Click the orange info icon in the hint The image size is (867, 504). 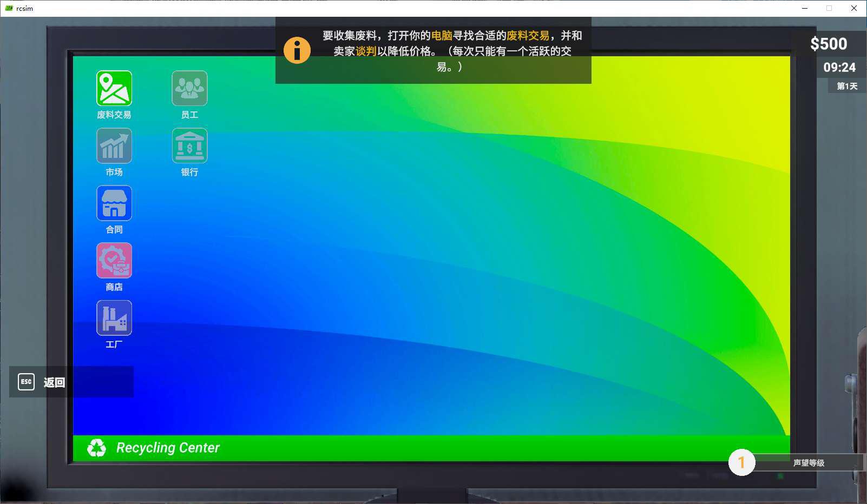pyautogui.click(x=297, y=50)
